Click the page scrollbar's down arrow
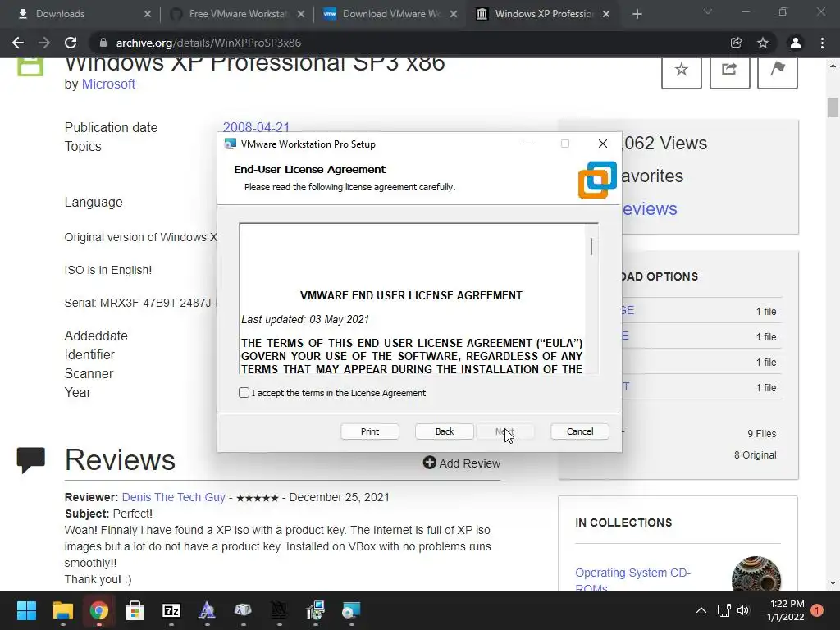 (x=833, y=583)
